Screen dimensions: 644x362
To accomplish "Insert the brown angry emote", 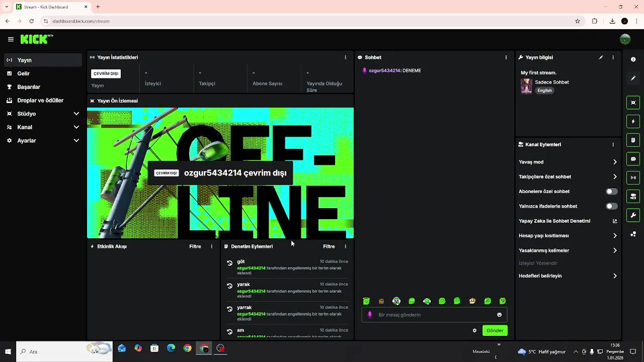I will (381, 301).
